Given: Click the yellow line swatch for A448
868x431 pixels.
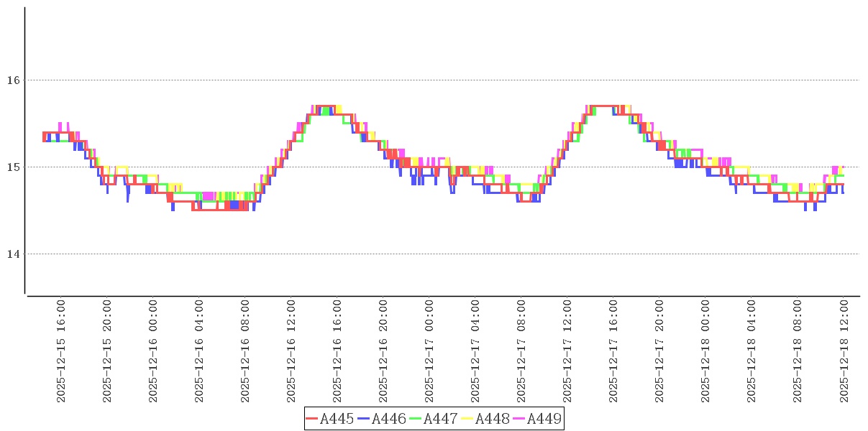Looking at the screenshot, I should (467, 419).
